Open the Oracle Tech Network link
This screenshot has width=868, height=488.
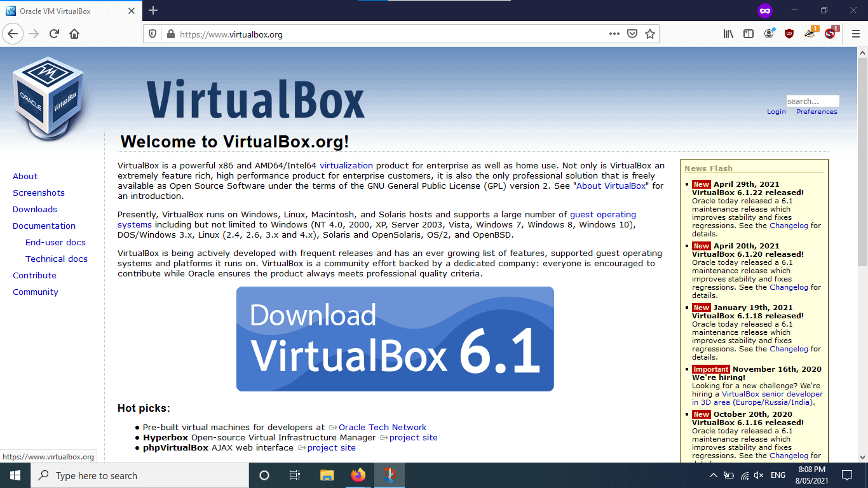[383, 427]
